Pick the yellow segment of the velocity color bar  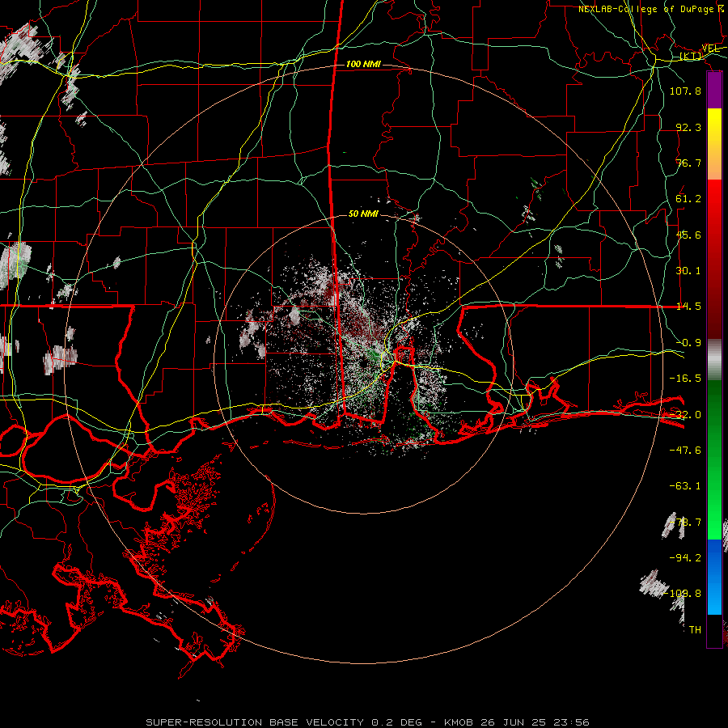pos(714,144)
